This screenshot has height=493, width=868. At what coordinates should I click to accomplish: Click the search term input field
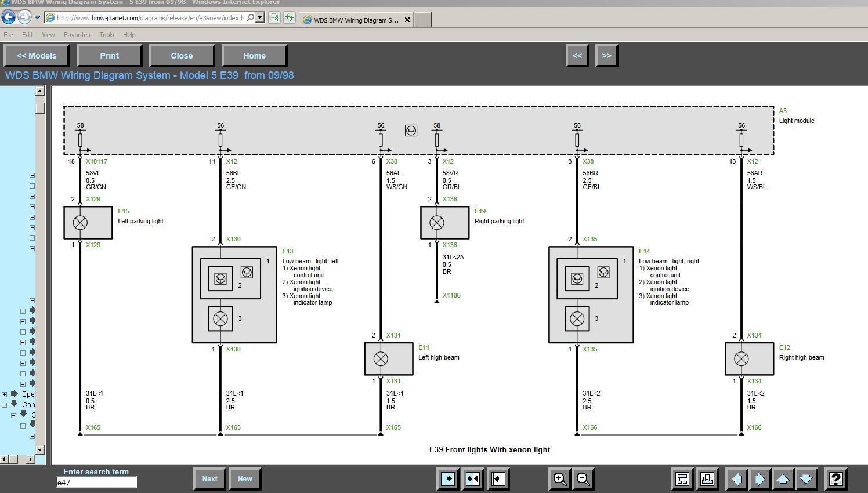(96, 483)
